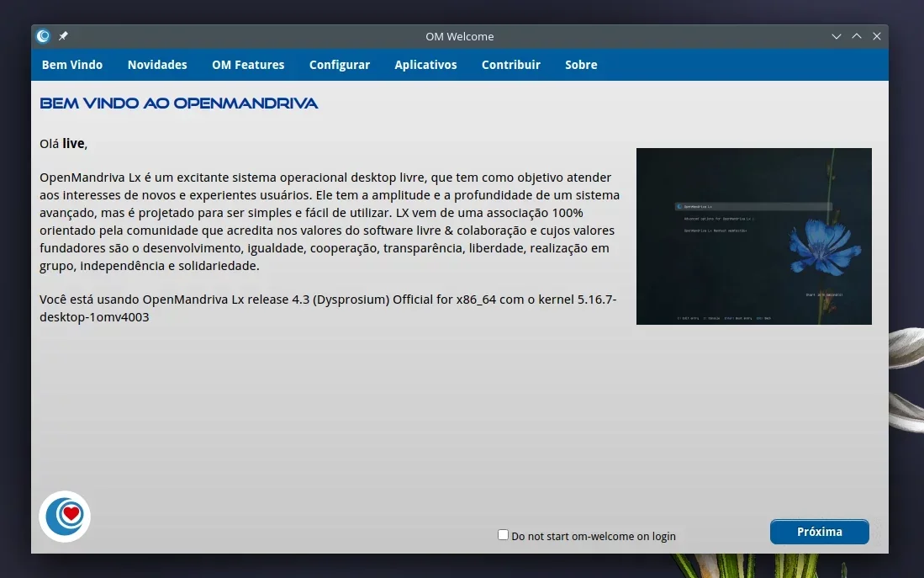Viewport: 924px width, 578px height.
Task: Click the 'Bem vindo ao OpenMandriva' heading
Action: 179,103
